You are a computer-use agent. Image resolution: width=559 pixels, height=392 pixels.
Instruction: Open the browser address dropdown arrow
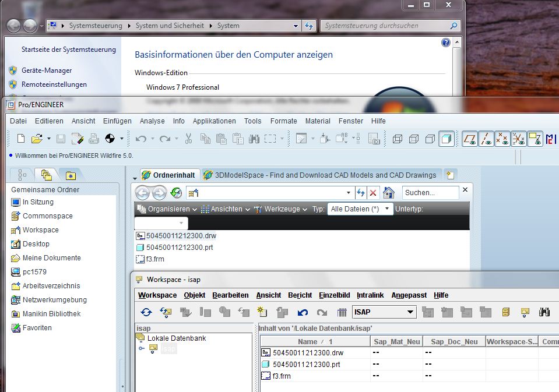[x=349, y=193]
